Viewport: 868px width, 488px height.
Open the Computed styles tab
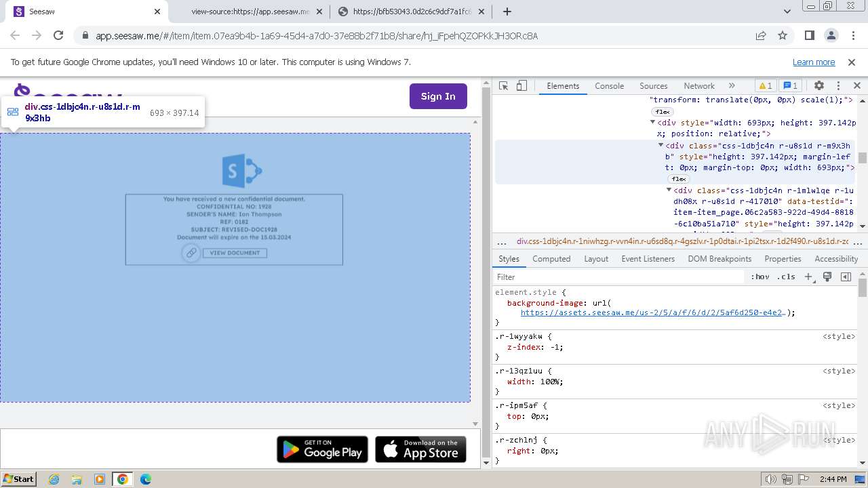551,259
